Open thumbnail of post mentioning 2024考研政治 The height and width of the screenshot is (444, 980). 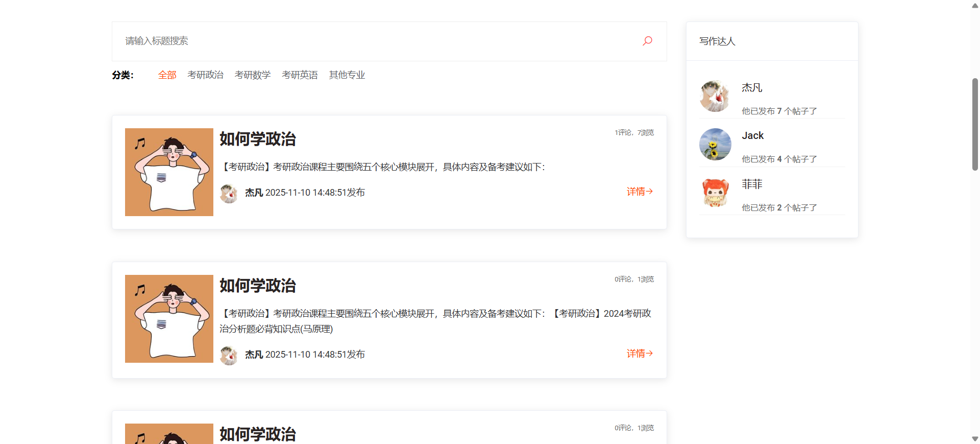169,319
